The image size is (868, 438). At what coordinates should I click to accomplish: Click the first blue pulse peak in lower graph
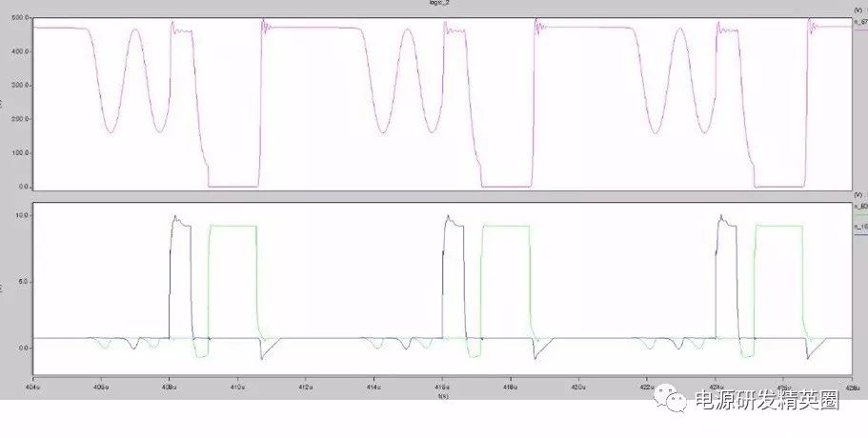click(x=175, y=217)
